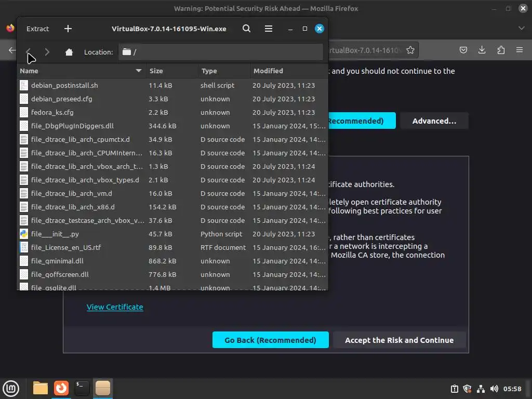Image resolution: width=532 pixels, height=399 pixels.
Task: Select fedora_ks.cfg file
Action: click(172, 112)
